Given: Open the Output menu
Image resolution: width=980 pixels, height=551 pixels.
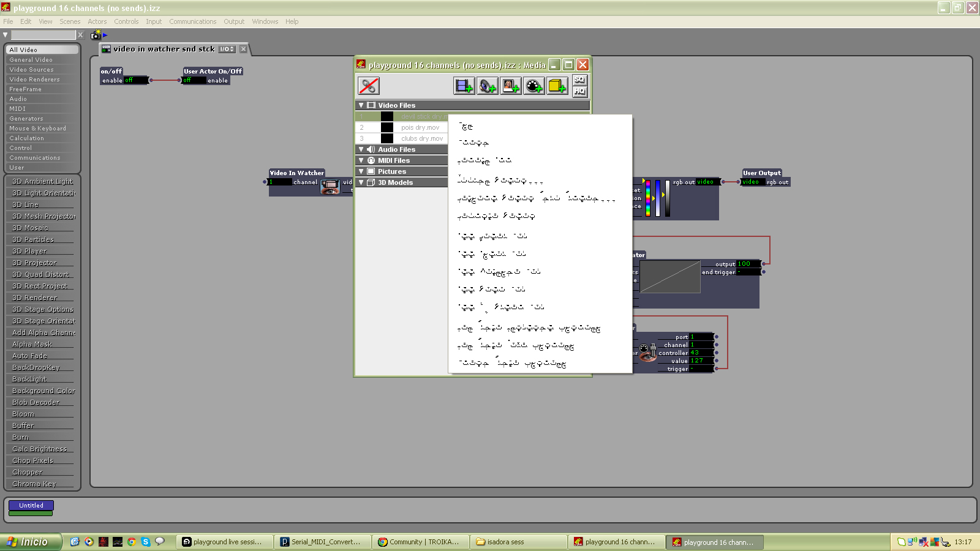Looking at the screenshot, I should [x=234, y=21].
